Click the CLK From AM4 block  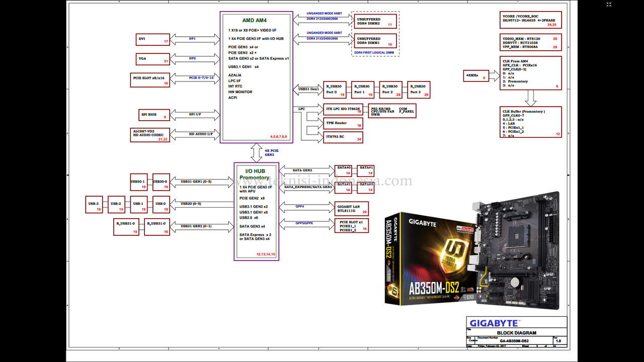531,73
